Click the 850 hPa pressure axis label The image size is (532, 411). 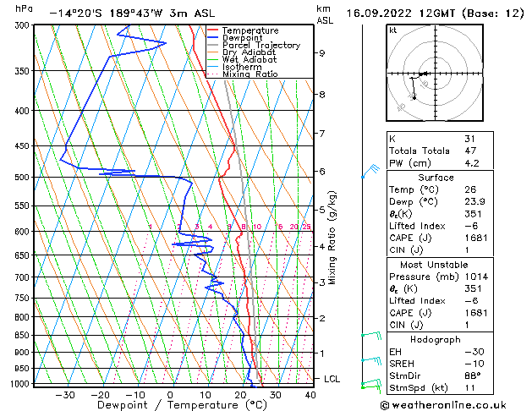[24, 335]
